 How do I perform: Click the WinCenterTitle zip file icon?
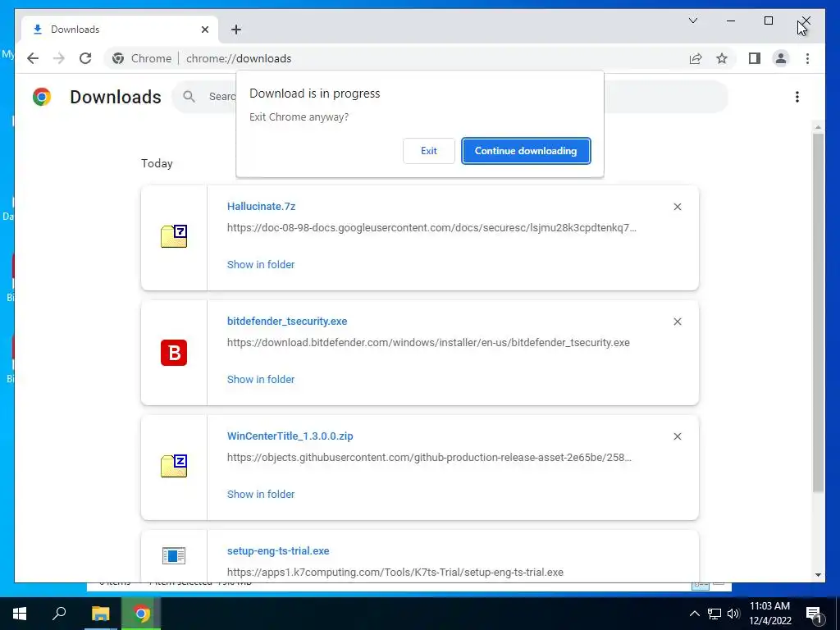click(174, 466)
